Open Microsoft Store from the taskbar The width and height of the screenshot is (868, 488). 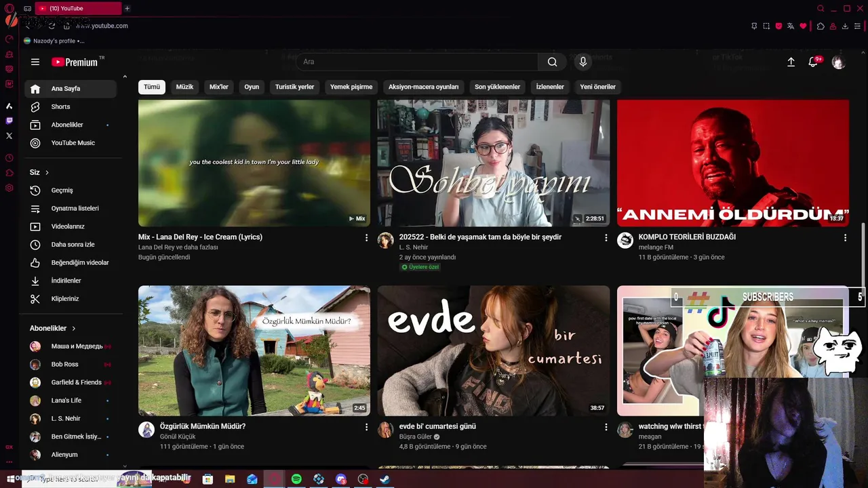click(x=208, y=479)
